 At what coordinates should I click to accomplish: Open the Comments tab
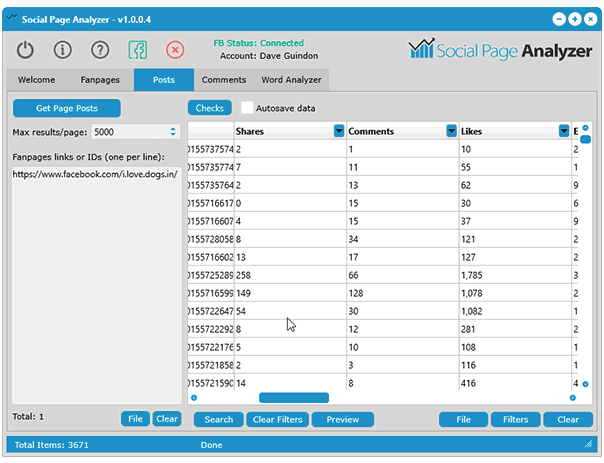(x=224, y=80)
